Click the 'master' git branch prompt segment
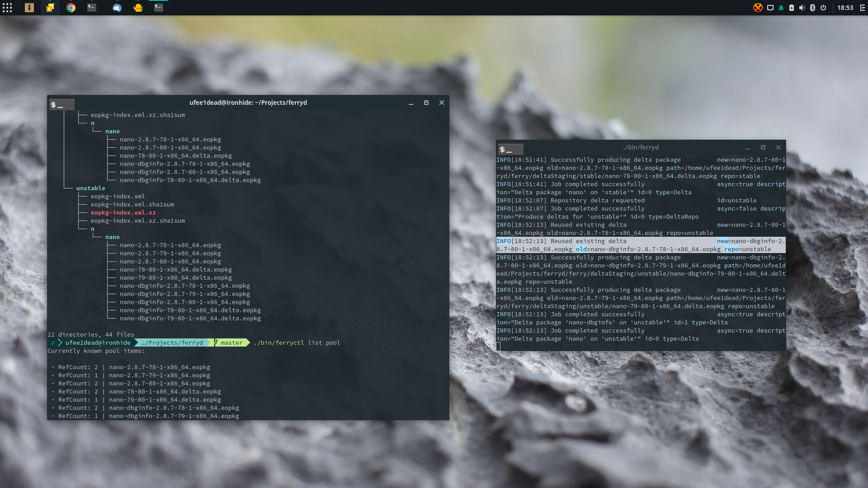868x488 pixels. (231, 343)
